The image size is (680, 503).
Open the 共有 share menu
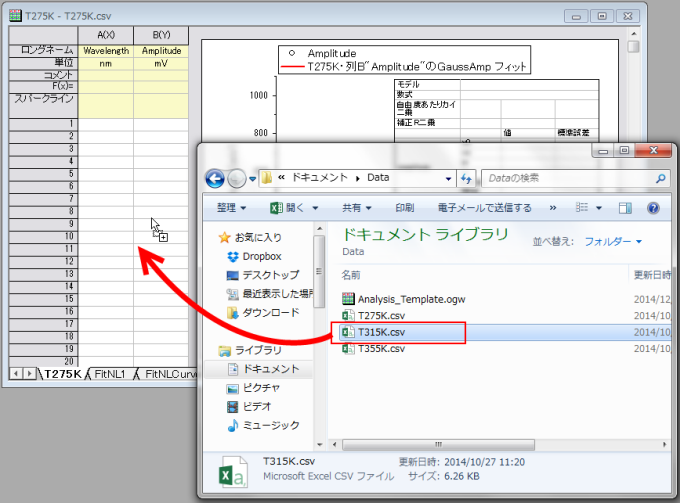click(356, 208)
